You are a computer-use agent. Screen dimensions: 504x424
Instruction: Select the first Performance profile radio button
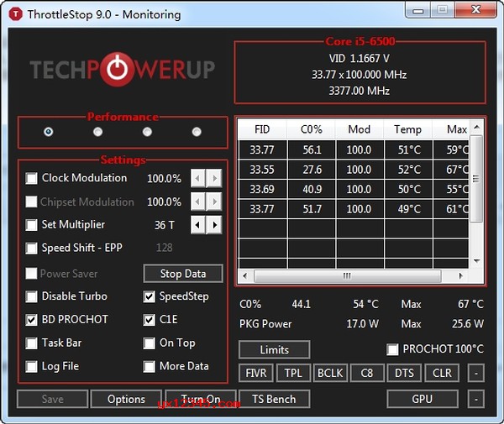click(x=48, y=132)
